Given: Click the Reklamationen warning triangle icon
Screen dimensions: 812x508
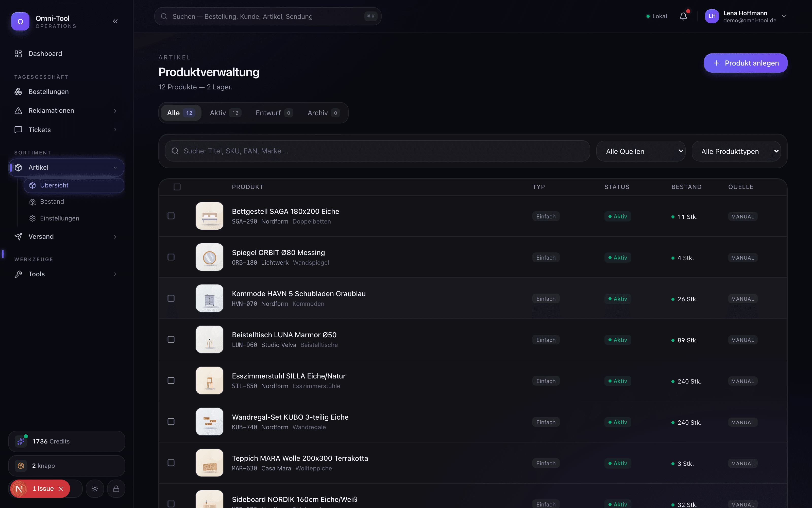Looking at the screenshot, I should pos(18,110).
